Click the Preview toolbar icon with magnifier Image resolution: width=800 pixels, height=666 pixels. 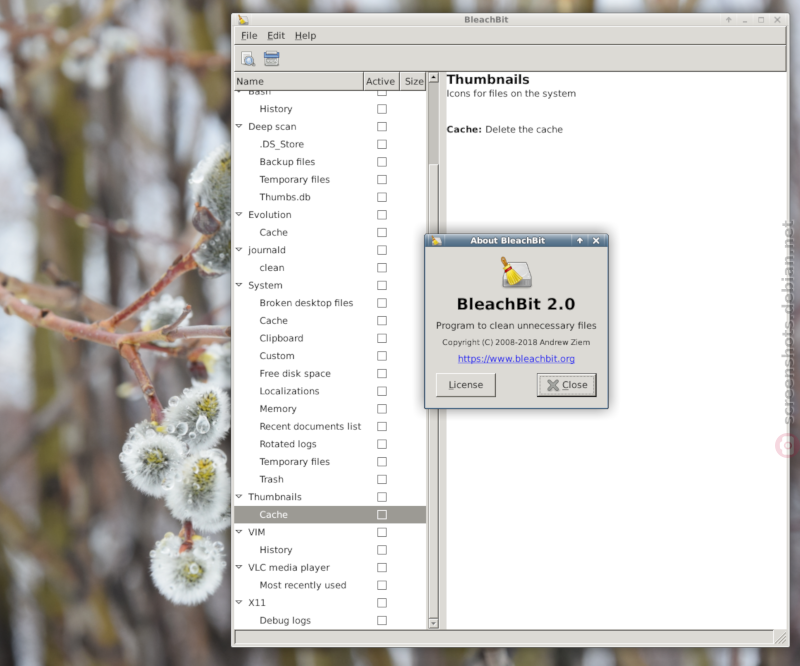[x=248, y=59]
